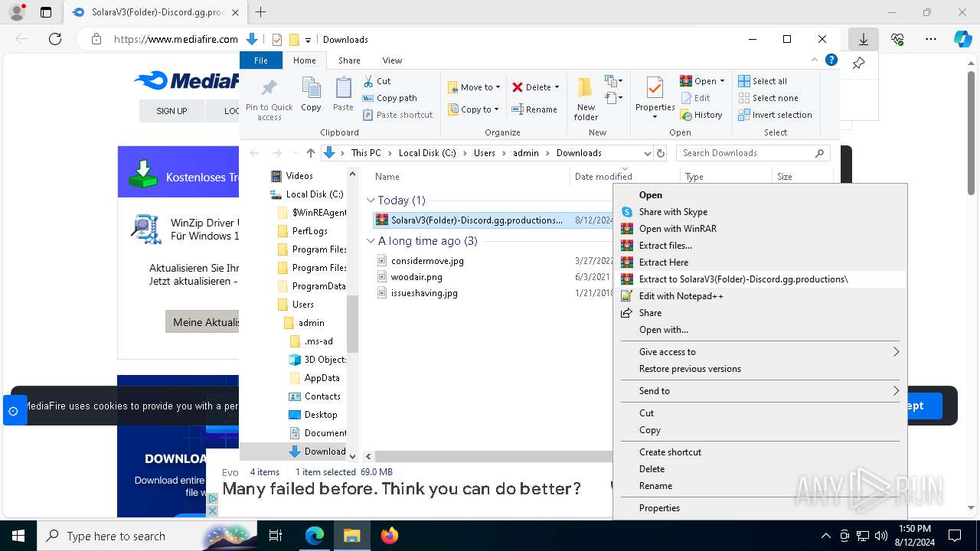Click Rename in Organize group
The image size is (980, 551).
coord(534,109)
